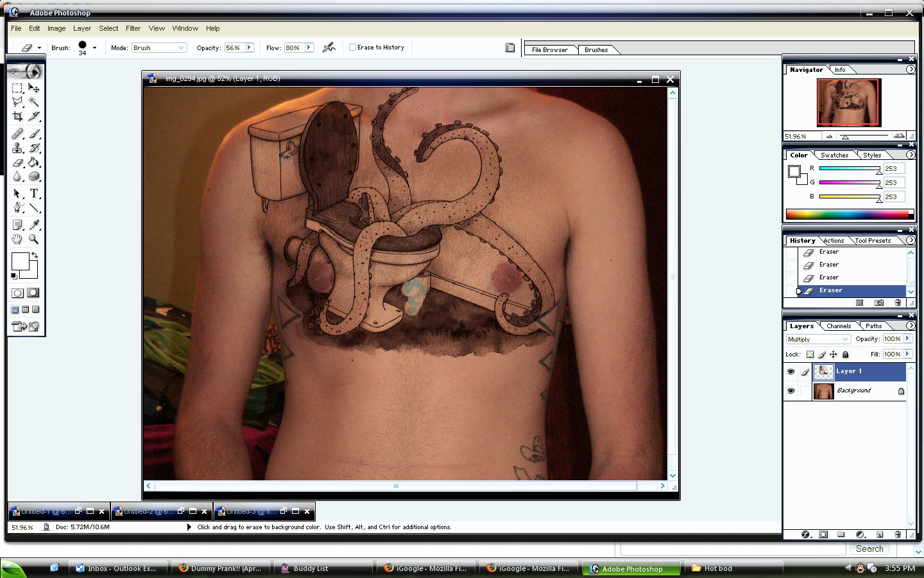The width and height of the screenshot is (924, 578).
Task: Create new layer in Layers panel
Action: [880, 534]
